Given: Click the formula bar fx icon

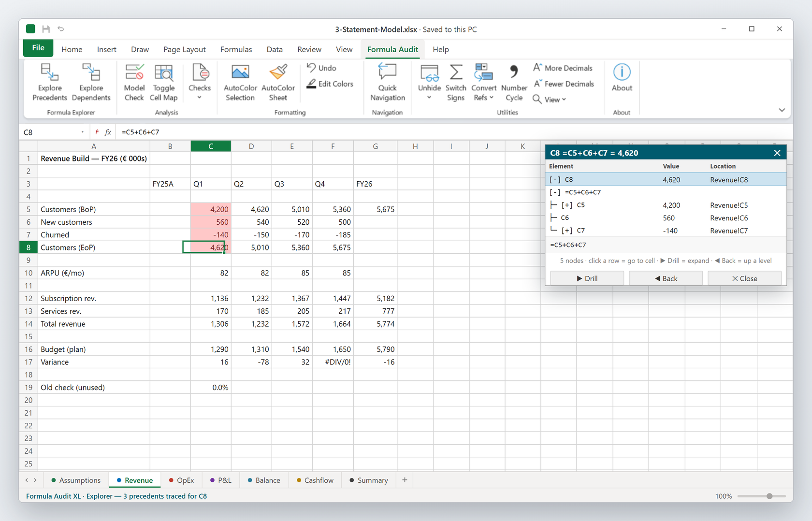Looking at the screenshot, I should 108,132.
